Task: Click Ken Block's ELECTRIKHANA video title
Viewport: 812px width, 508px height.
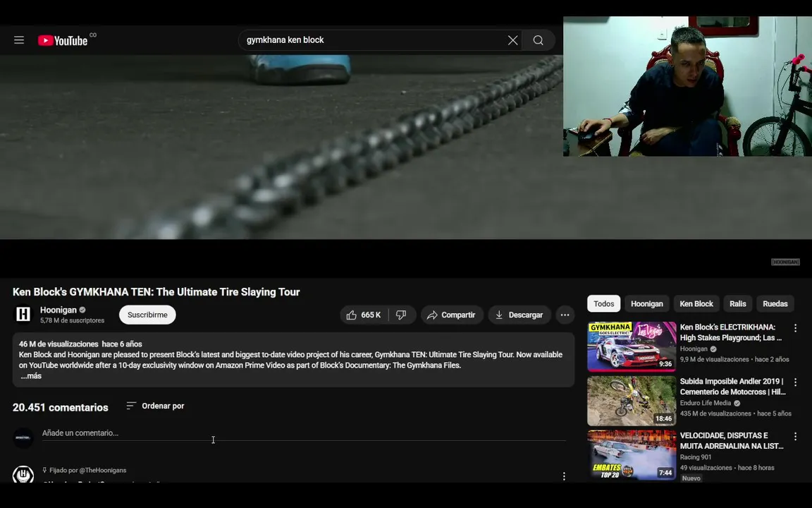Action: point(731,332)
